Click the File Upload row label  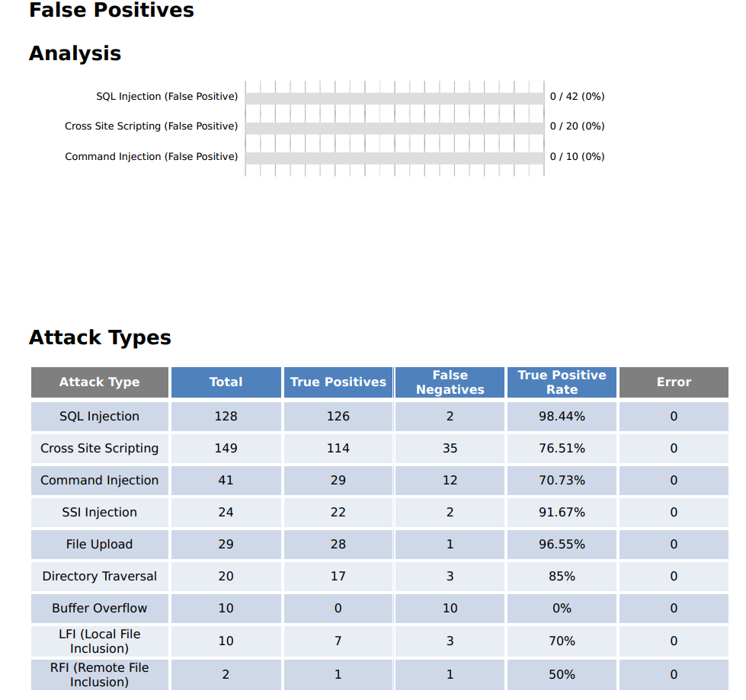100,545
